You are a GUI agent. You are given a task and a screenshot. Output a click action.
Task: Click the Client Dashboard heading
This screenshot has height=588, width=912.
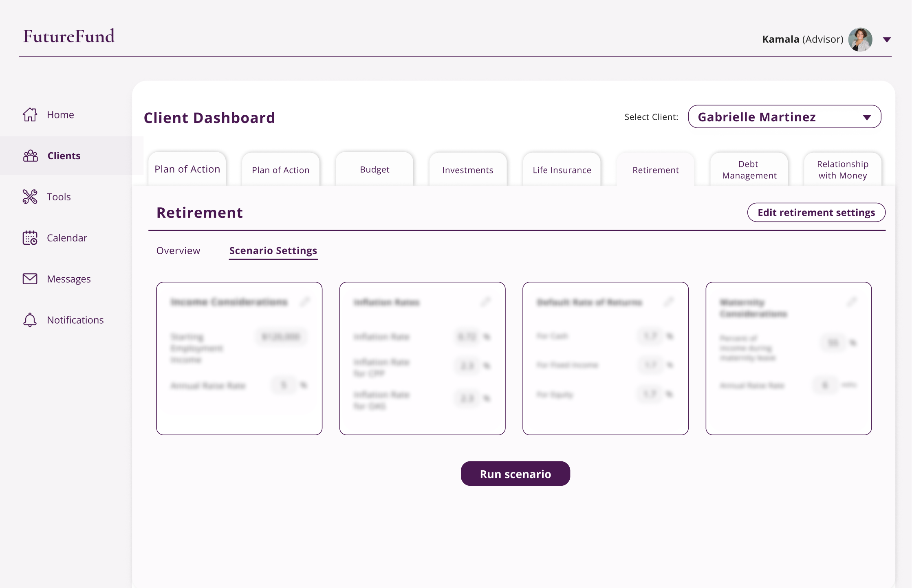click(209, 118)
